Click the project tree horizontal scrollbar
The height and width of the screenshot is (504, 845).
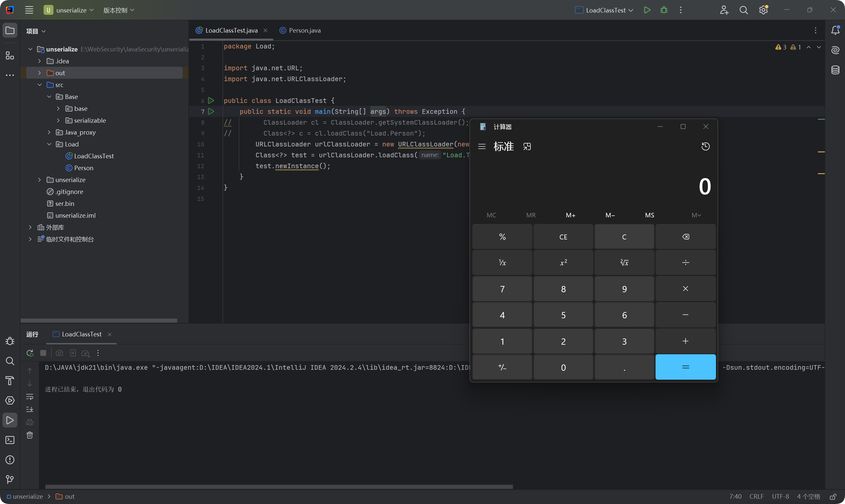pyautogui.click(x=99, y=320)
